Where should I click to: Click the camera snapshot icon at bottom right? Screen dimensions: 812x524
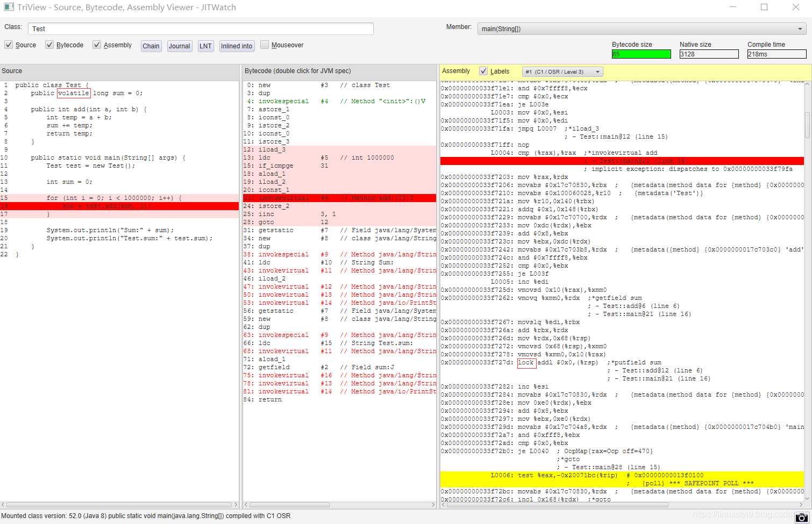pos(802,517)
